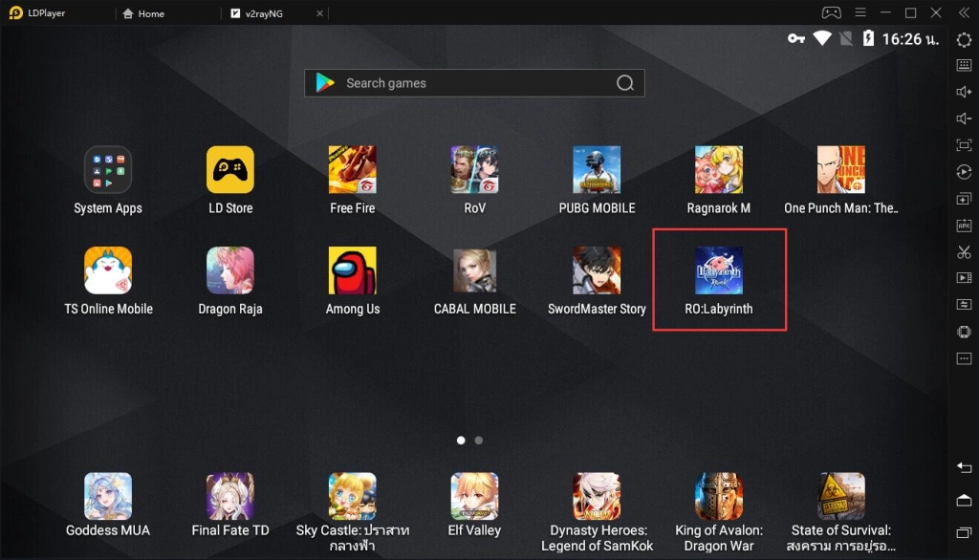Screen dimensions: 979x560
Task: Launch Sky Castle game
Action: [x=353, y=496]
